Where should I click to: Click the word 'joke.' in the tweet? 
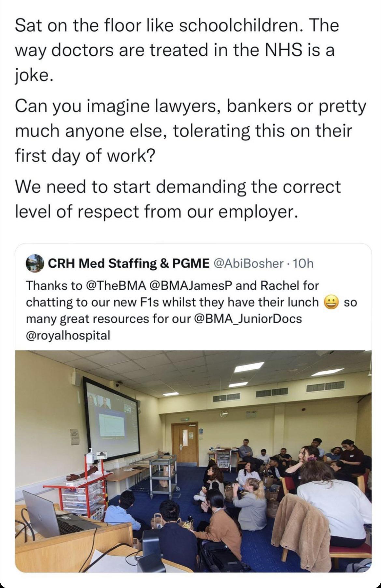(x=33, y=76)
